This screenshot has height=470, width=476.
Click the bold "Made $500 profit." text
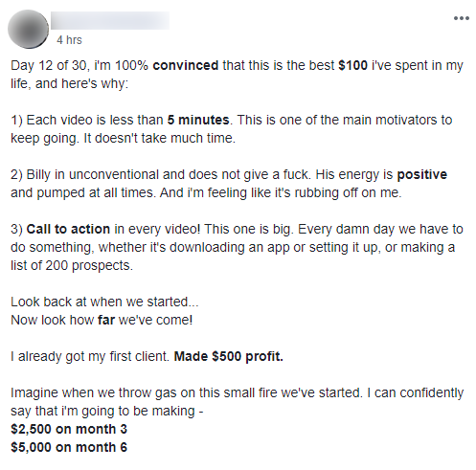229,356
